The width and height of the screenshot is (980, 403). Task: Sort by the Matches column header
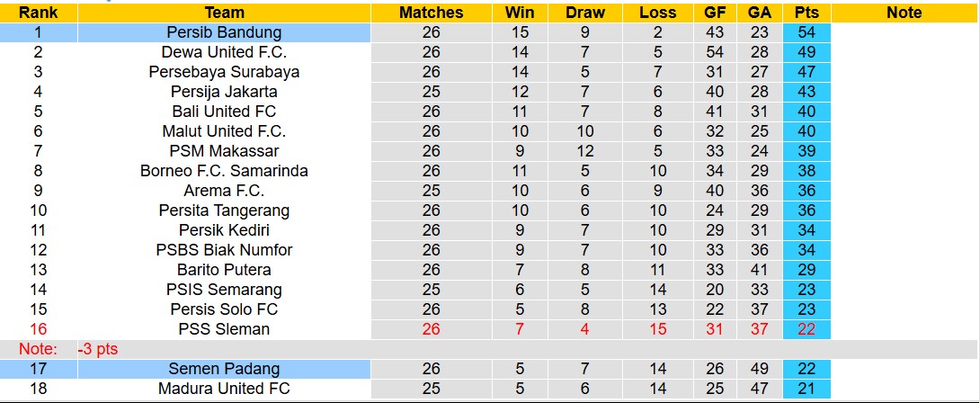tap(431, 13)
